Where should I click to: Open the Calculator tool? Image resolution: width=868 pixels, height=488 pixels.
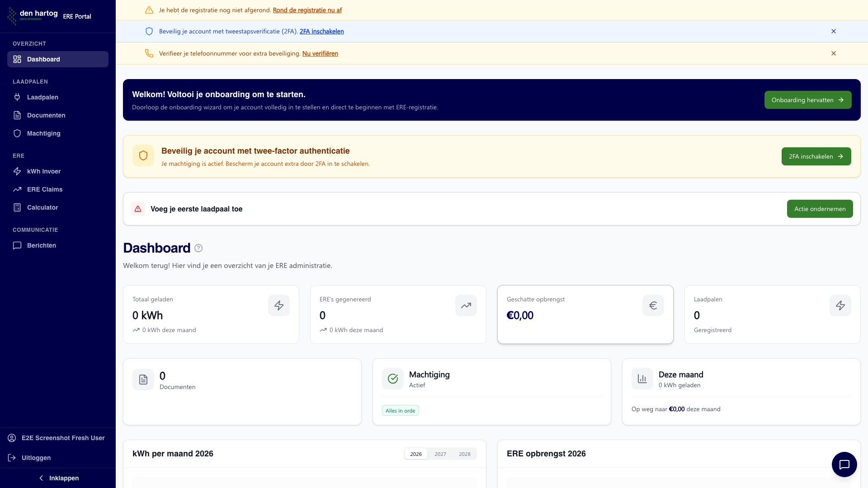pyautogui.click(x=42, y=207)
